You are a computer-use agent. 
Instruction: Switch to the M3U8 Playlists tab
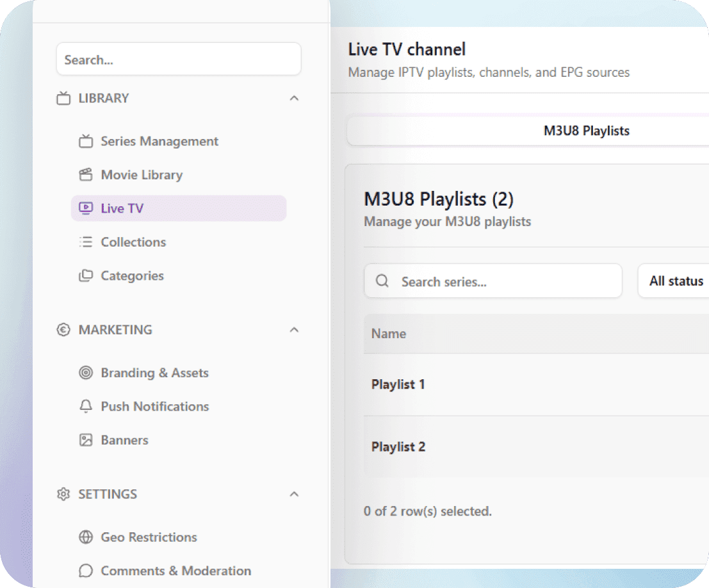pos(586,130)
